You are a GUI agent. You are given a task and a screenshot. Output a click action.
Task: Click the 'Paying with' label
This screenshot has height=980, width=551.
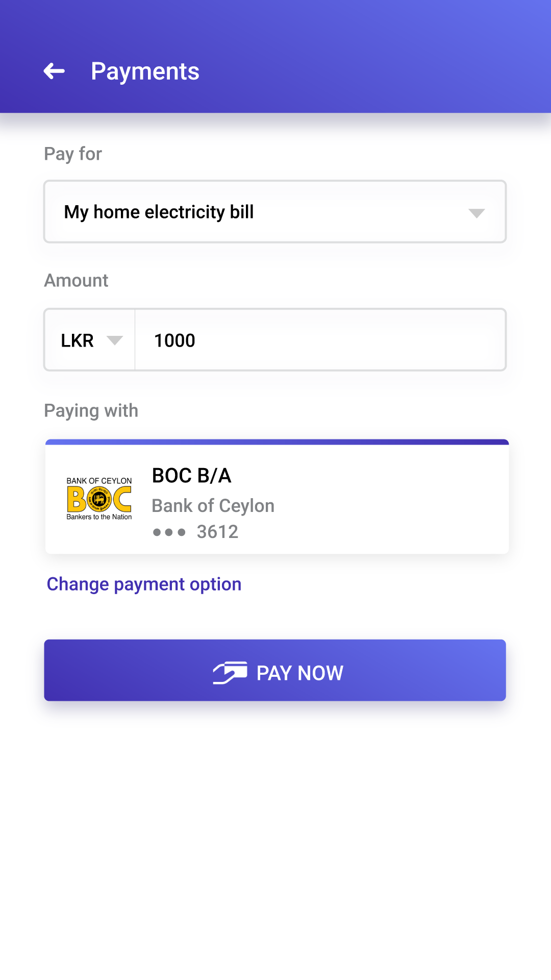(x=91, y=410)
